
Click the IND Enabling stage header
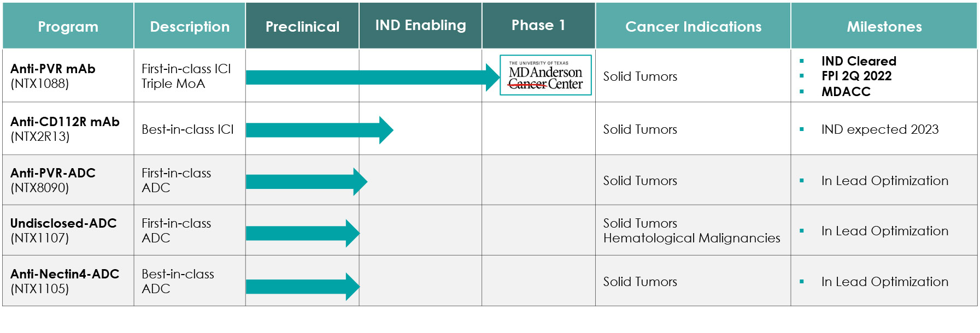[x=420, y=26]
